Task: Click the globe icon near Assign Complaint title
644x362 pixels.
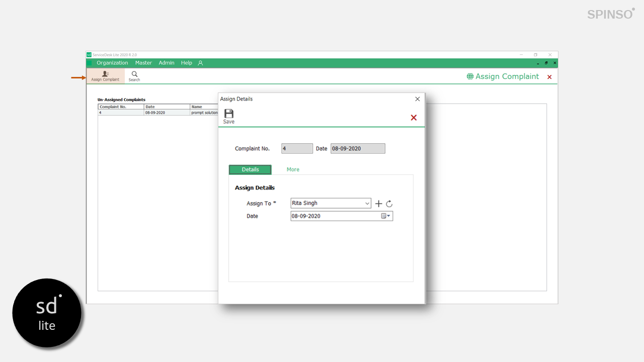Action: (470, 76)
